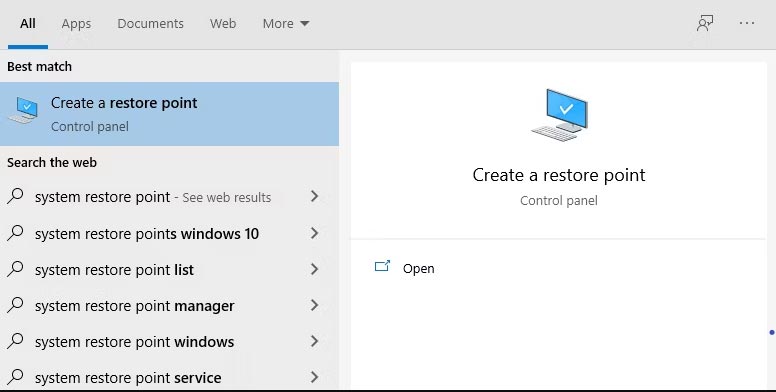Select the Web tab

(x=223, y=24)
